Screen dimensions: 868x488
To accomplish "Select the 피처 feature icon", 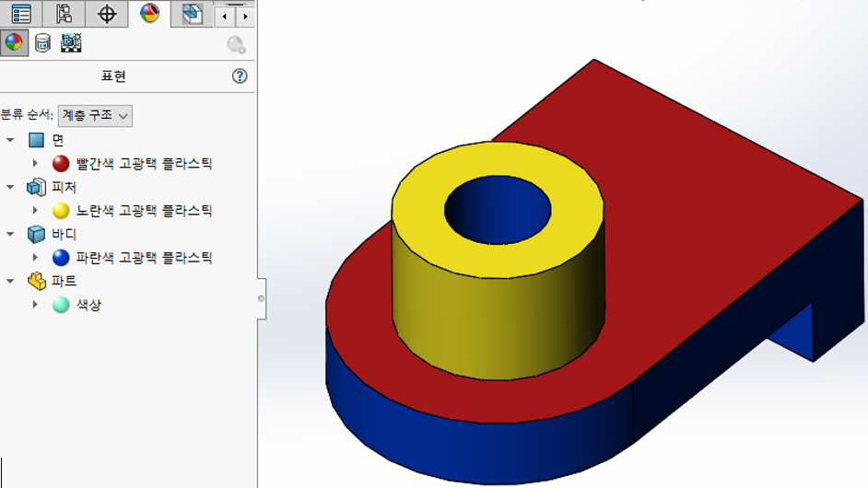I will point(37,187).
